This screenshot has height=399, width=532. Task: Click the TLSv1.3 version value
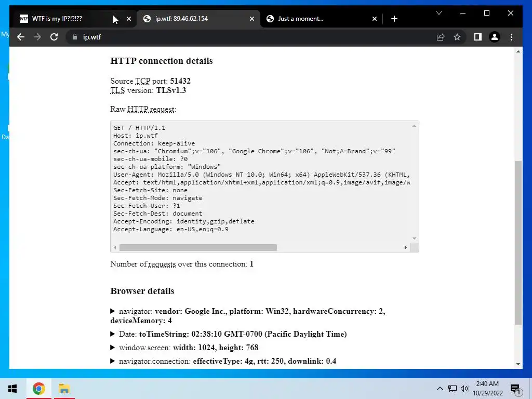[x=171, y=90]
